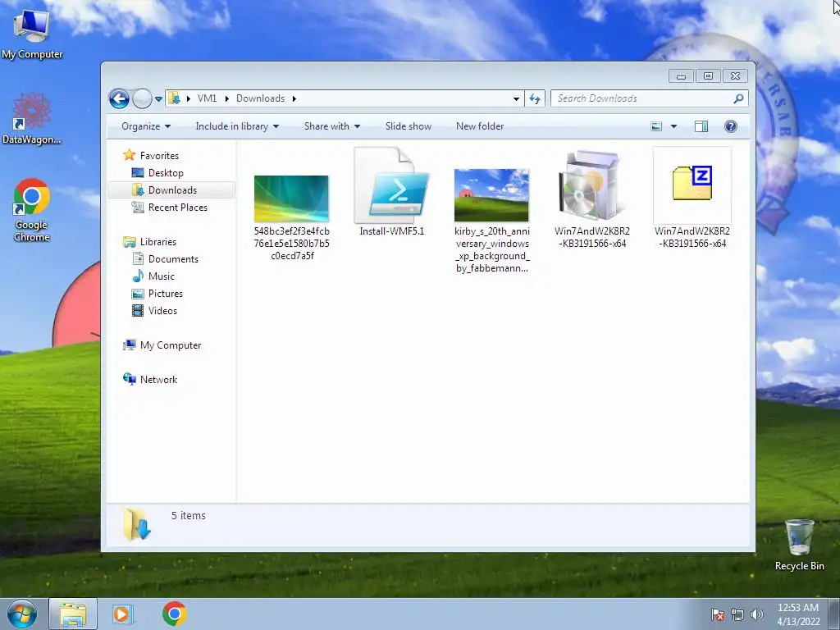The height and width of the screenshot is (630, 840).
Task: Click the Downloads folder icon in the details pane
Action: click(x=137, y=524)
